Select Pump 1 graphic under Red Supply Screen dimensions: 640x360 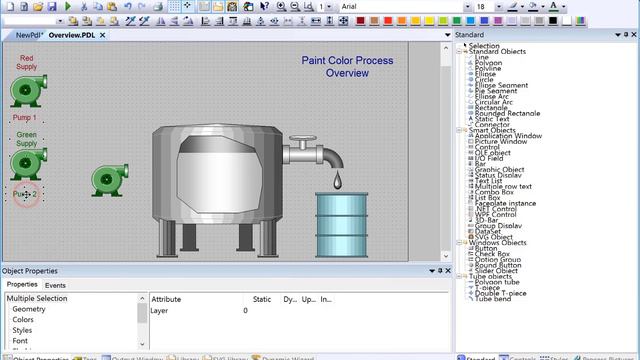click(x=28, y=91)
